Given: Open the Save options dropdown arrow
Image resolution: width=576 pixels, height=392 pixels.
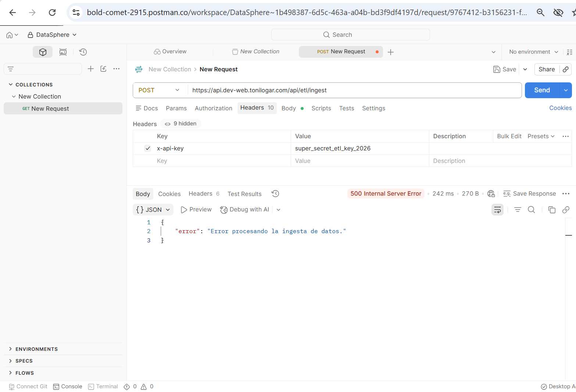Looking at the screenshot, I should pos(525,69).
